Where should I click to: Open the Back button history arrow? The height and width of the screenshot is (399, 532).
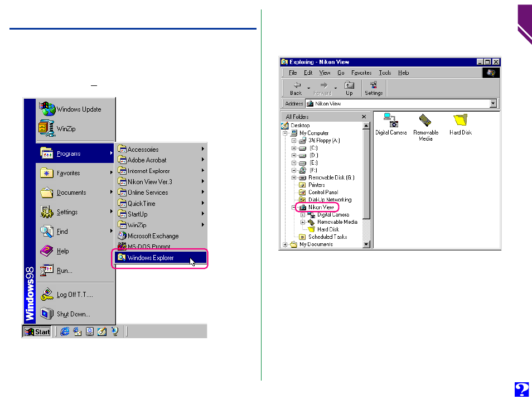(309, 88)
